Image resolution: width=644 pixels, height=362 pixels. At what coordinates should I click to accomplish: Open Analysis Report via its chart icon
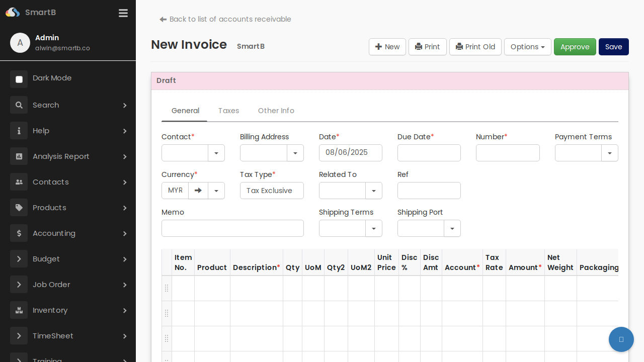pos(19,156)
